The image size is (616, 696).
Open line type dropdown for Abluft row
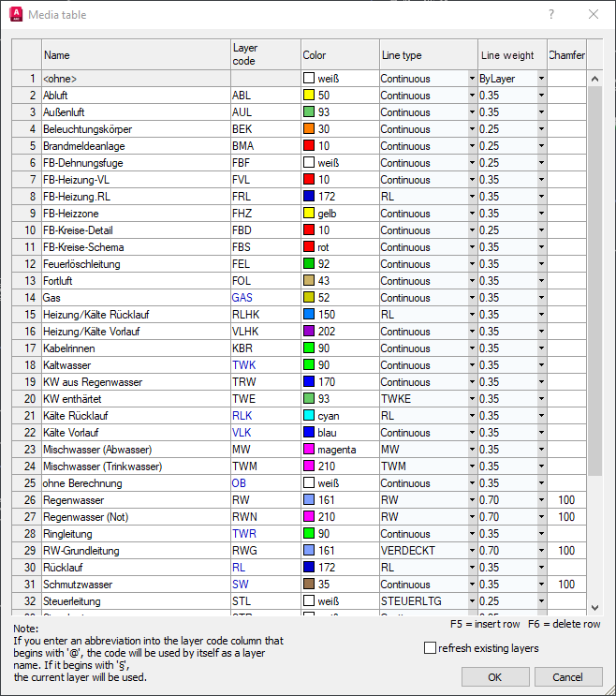click(473, 96)
